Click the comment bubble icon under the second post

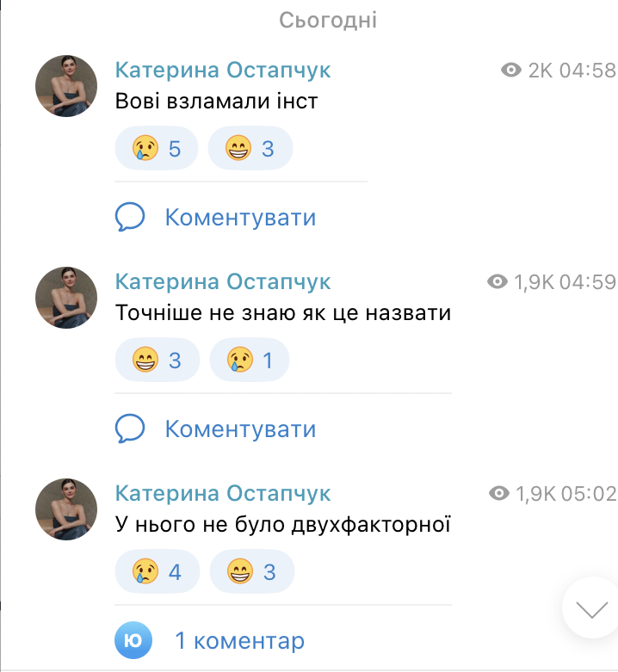click(130, 428)
